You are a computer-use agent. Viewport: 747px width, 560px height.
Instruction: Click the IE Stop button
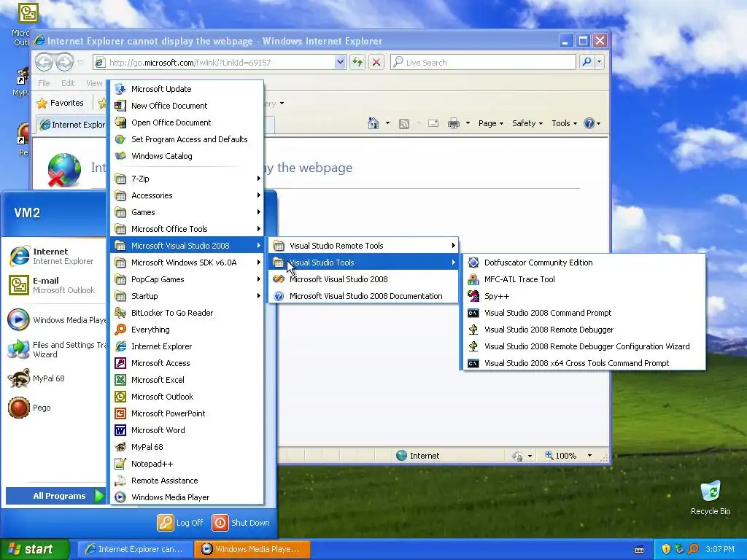pyautogui.click(x=376, y=63)
